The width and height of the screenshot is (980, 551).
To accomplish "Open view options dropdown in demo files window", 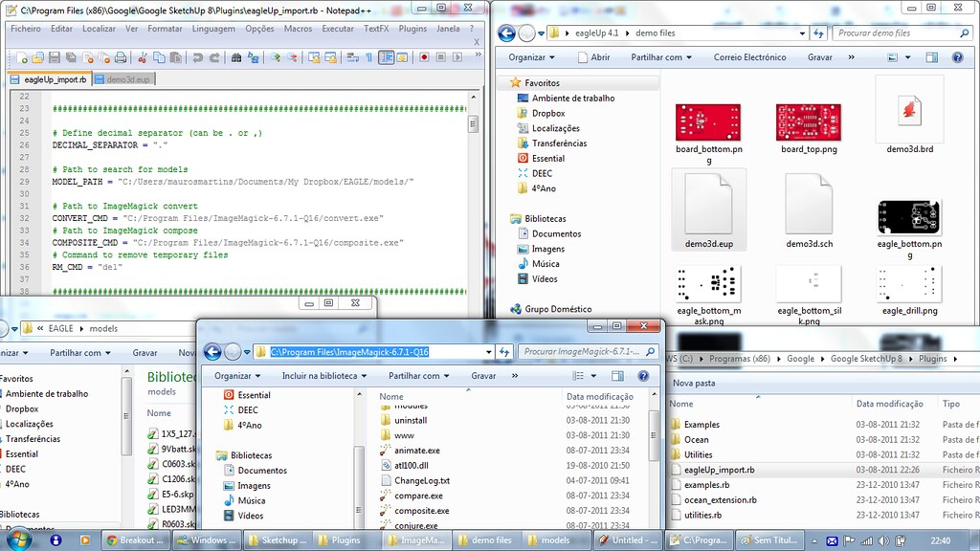I will tap(908, 57).
